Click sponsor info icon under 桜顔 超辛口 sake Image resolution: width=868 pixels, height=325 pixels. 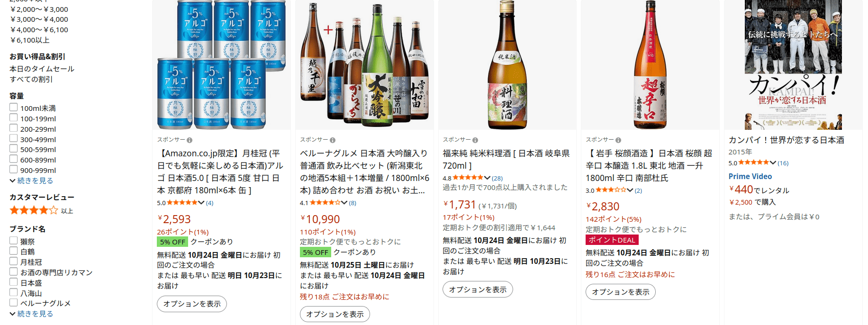(x=618, y=140)
